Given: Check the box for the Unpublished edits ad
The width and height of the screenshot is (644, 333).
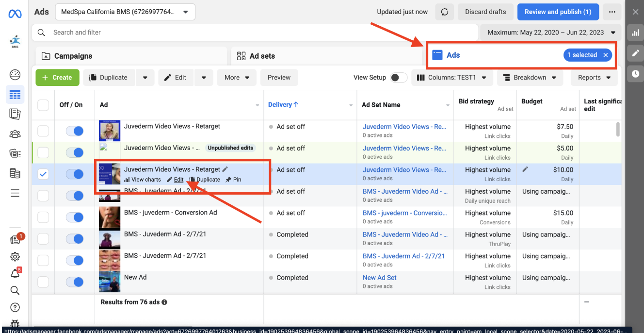Looking at the screenshot, I should [x=43, y=152].
